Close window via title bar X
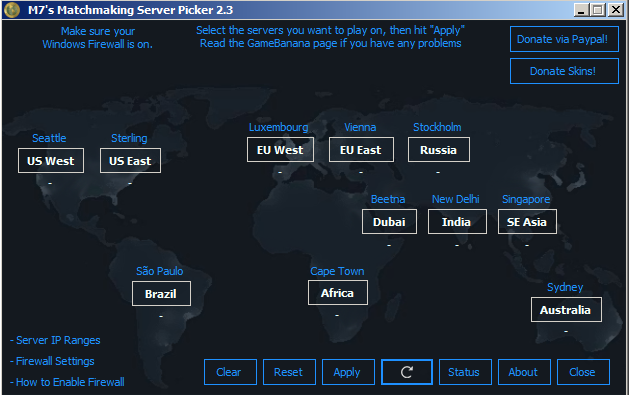The height and width of the screenshot is (395, 629). click(x=616, y=10)
